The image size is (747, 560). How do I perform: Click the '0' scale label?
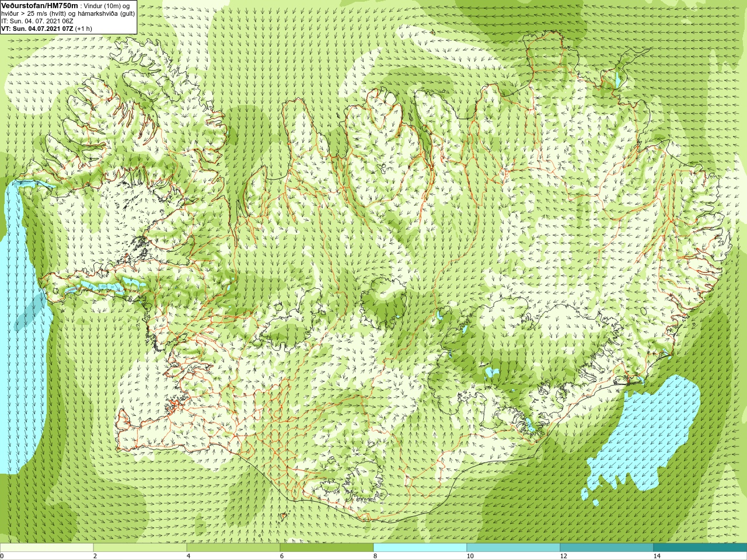(2, 556)
